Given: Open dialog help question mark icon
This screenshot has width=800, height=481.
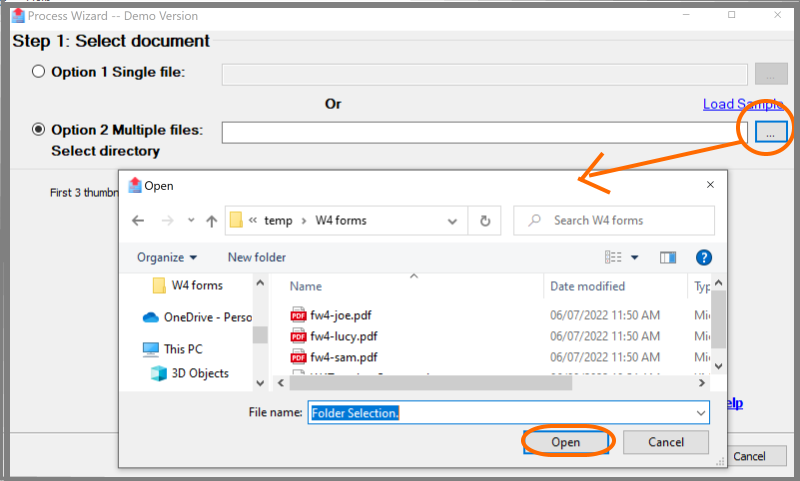Looking at the screenshot, I should tap(704, 258).
